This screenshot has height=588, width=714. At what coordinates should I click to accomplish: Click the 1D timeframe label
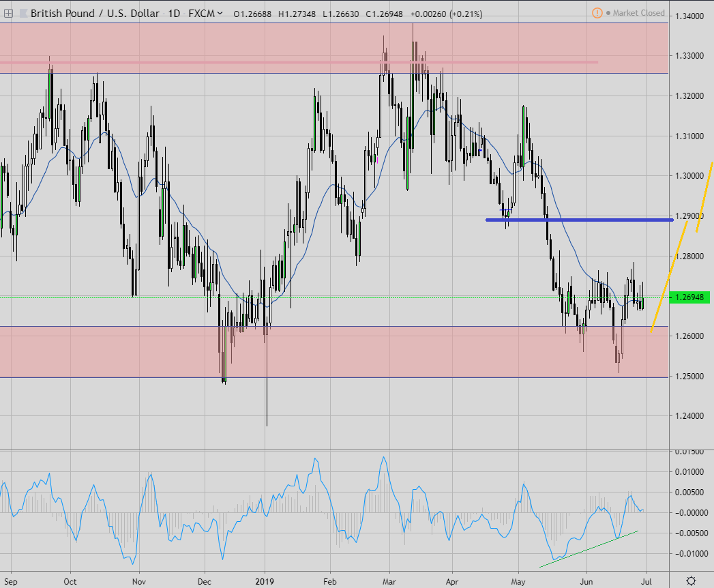click(176, 14)
